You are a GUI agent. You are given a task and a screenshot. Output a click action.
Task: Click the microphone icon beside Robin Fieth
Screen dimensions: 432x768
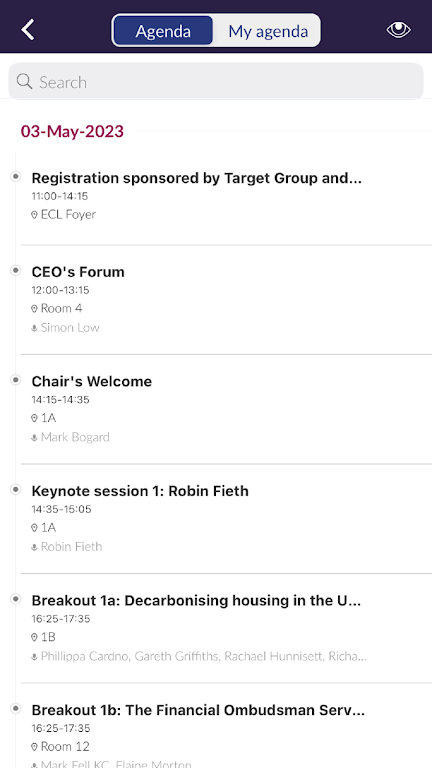[34, 548]
